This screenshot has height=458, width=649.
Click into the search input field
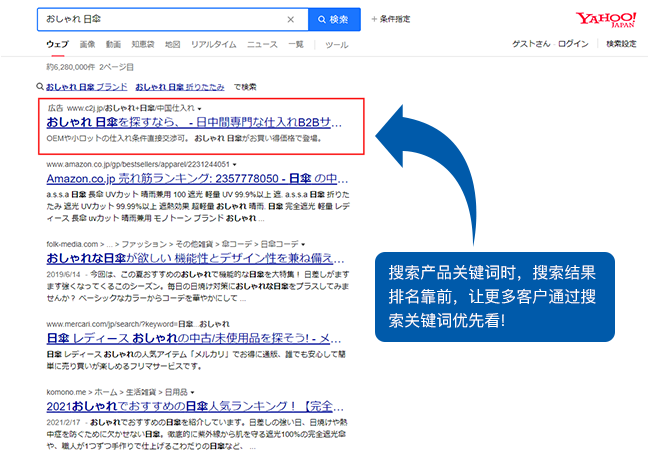coord(160,19)
